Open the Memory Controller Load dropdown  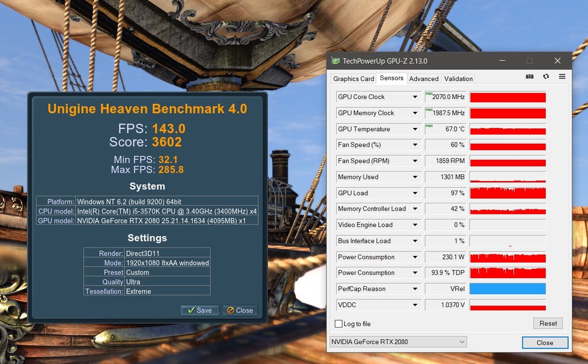point(415,209)
